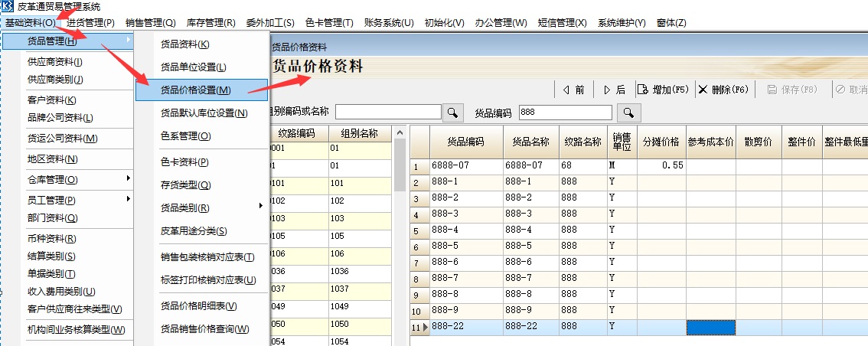Click the 取消 cancel button
868x346 pixels.
pyautogui.click(x=851, y=90)
